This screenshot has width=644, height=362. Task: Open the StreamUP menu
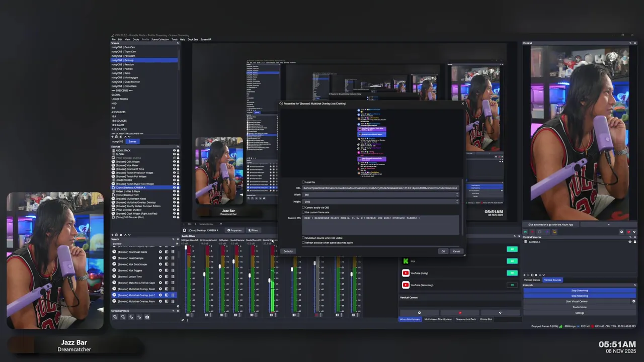click(x=206, y=39)
